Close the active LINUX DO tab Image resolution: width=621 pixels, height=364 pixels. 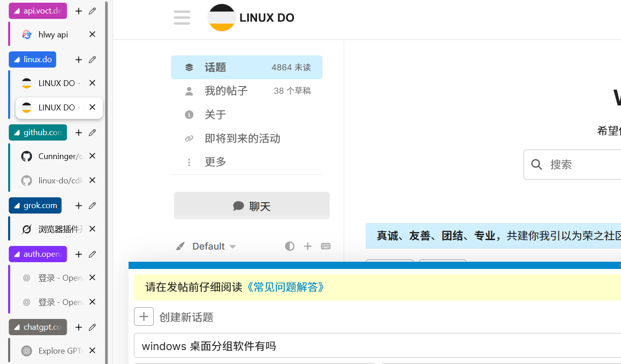tap(92, 107)
